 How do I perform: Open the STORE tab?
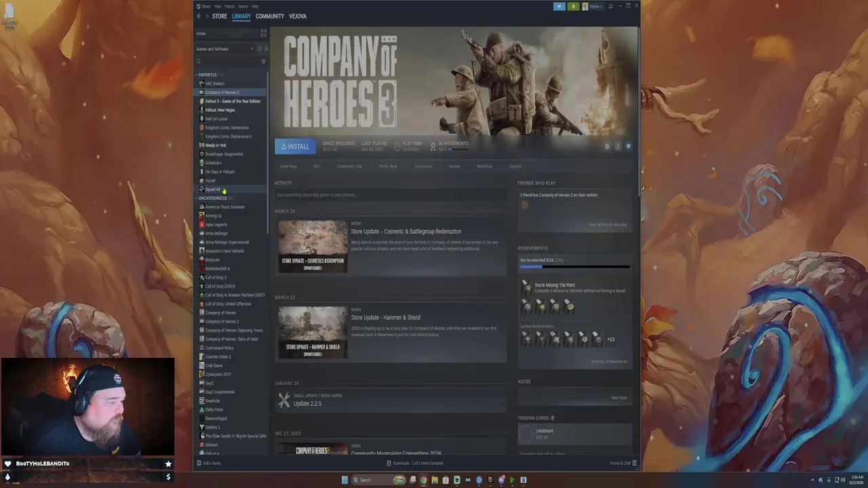[219, 16]
